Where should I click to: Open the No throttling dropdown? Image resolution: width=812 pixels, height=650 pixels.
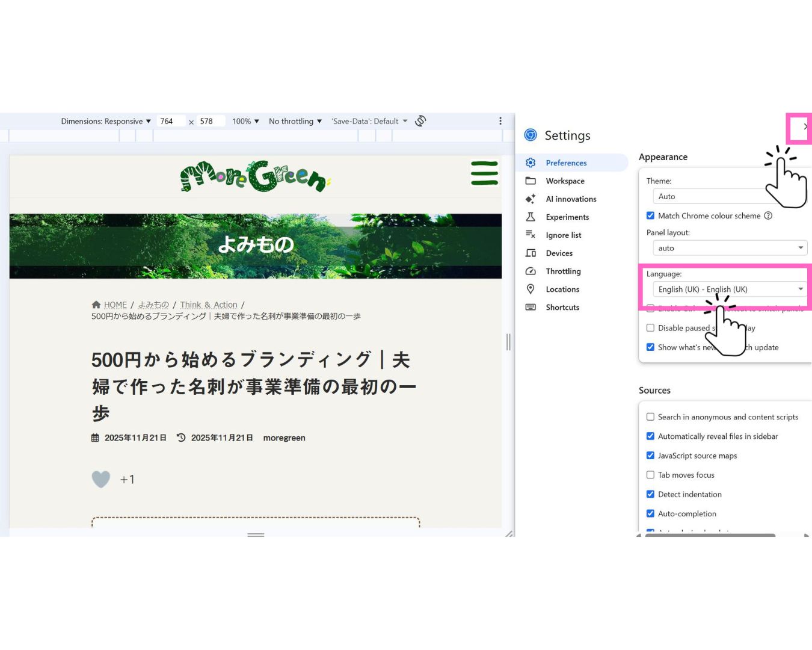coord(295,121)
